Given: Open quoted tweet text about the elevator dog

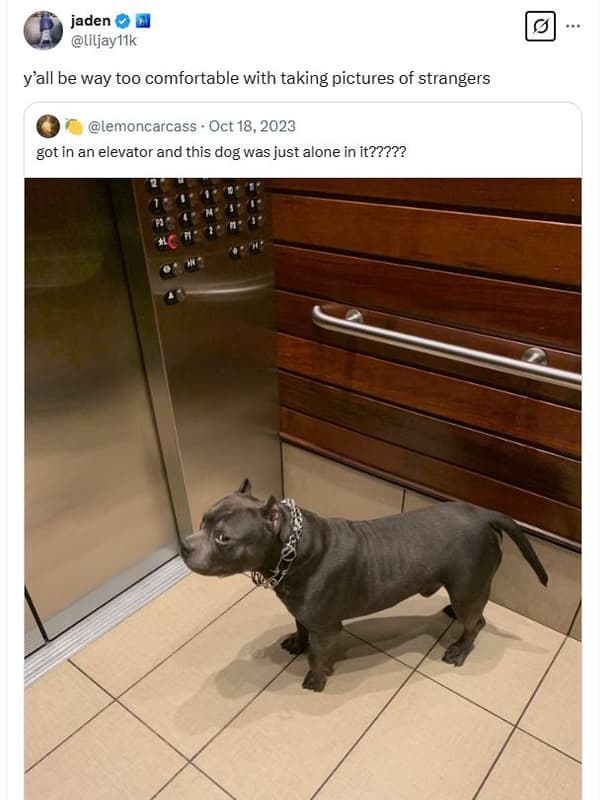Looking at the screenshot, I should click(221, 152).
